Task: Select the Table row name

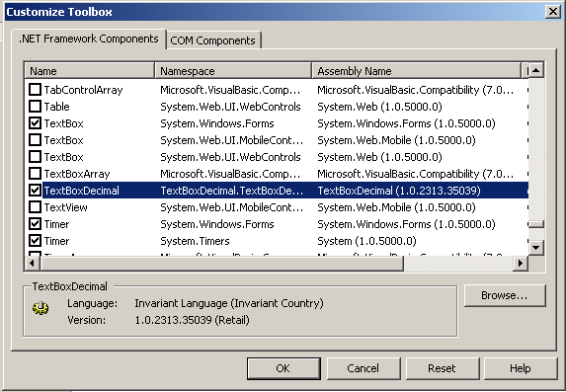Action: coord(56,107)
